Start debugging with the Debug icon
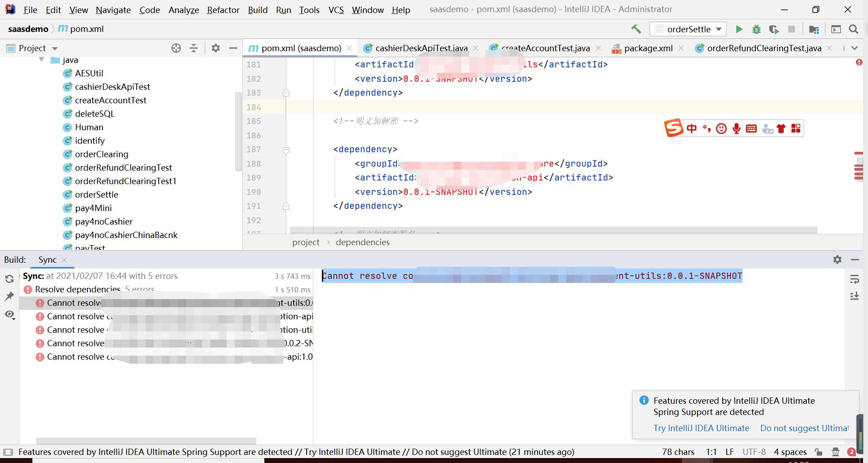The width and height of the screenshot is (868, 463). [756, 29]
